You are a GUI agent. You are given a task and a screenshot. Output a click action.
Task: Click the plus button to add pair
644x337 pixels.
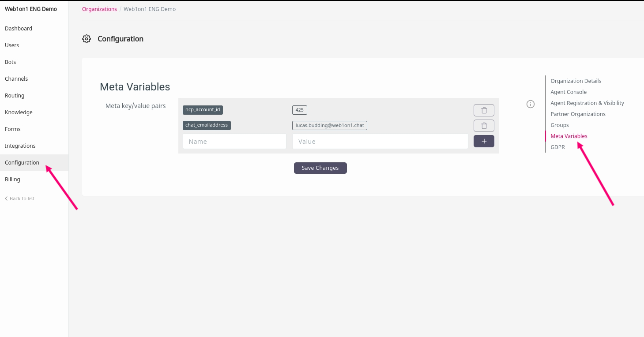click(x=484, y=141)
